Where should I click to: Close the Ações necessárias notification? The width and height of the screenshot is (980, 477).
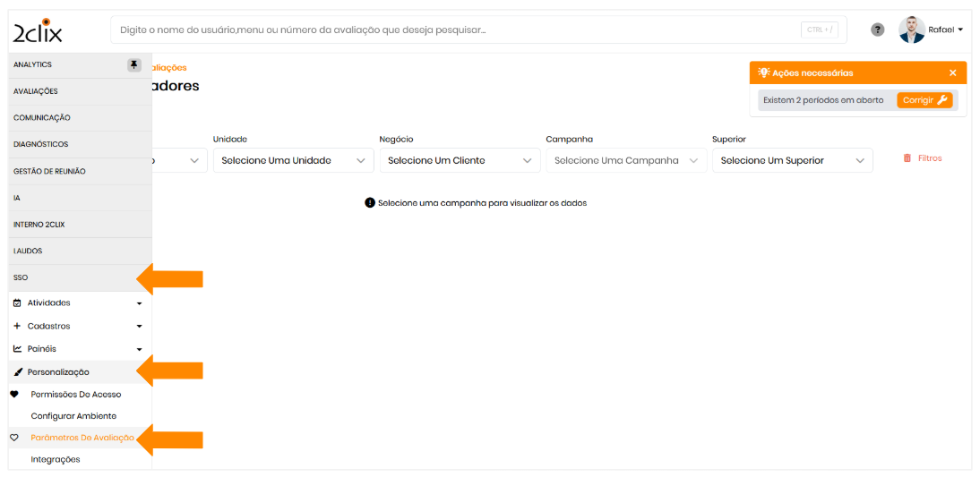point(952,72)
